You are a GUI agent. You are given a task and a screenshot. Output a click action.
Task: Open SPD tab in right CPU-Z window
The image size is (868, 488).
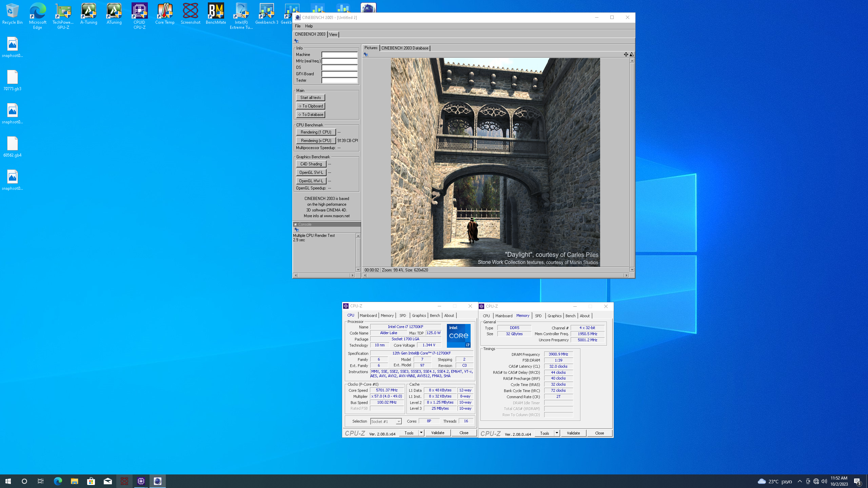tap(538, 316)
